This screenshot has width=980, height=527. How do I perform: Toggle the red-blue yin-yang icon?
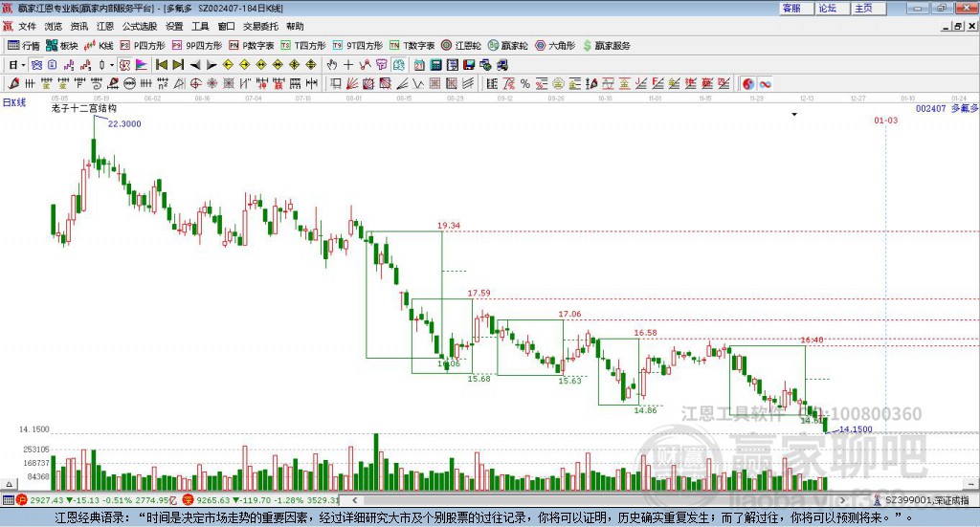click(x=748, y=83)
